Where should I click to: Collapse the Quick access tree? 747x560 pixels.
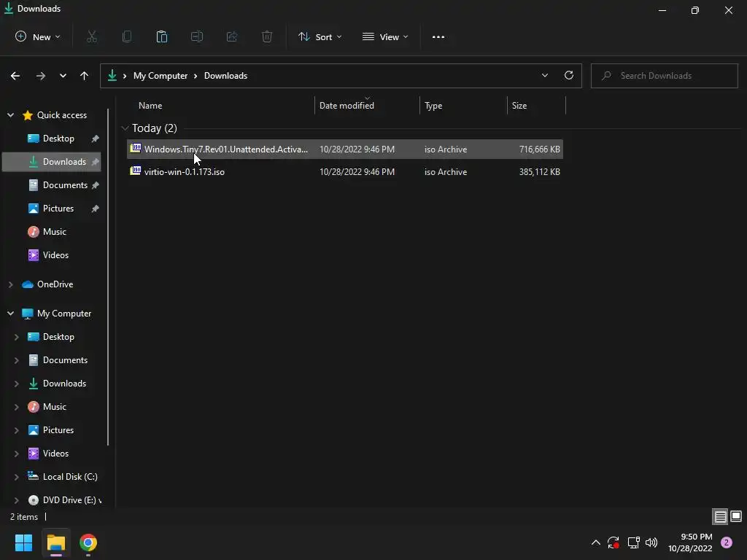(10, 114)
